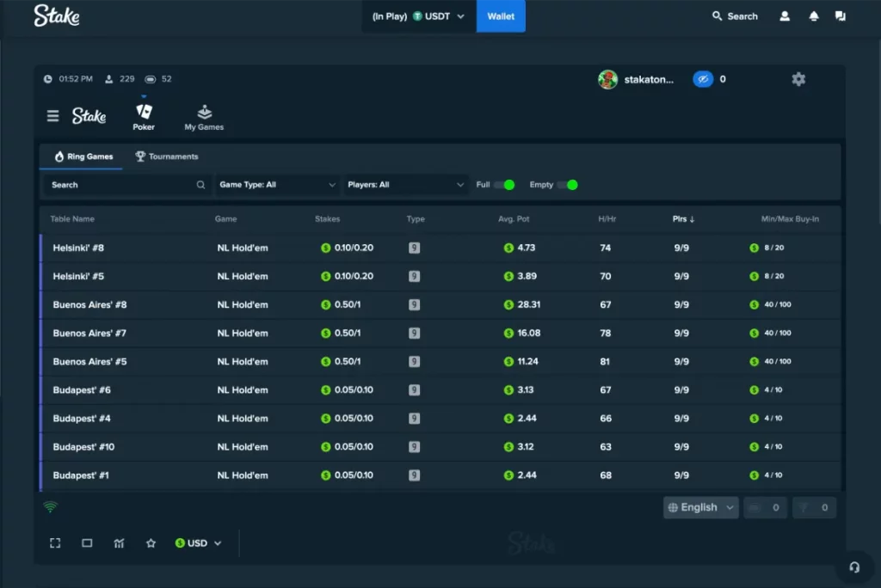Screen dimensions: 881x588
Task: Open the Budapest' #10 table
Action: pos(440,447)
